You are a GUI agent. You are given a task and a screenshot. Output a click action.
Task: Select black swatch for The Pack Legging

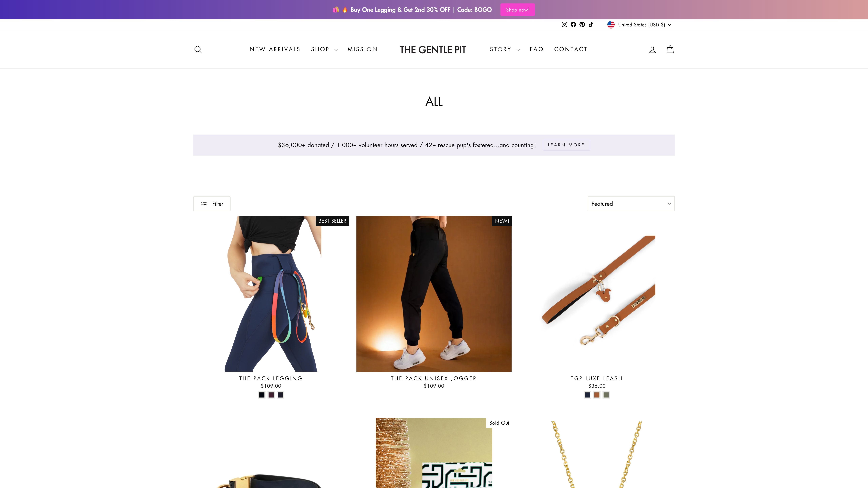pos(262,395)
